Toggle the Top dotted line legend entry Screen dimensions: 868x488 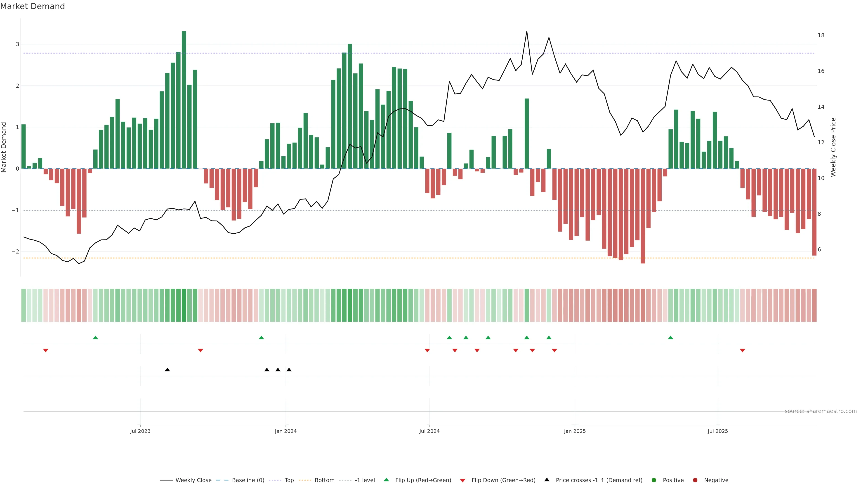289,480
